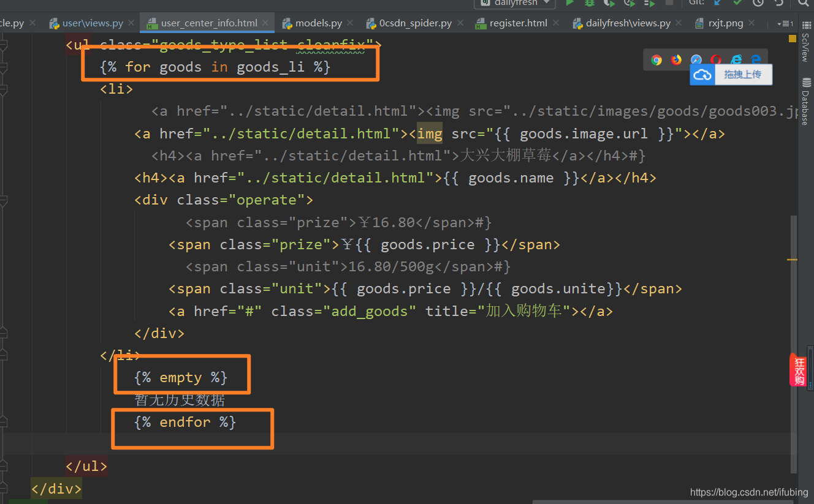Image resolution: width=814 pixels, height=504 pixels.
Task: Start debugging with the green bug icon
Action: click(590, 3)
